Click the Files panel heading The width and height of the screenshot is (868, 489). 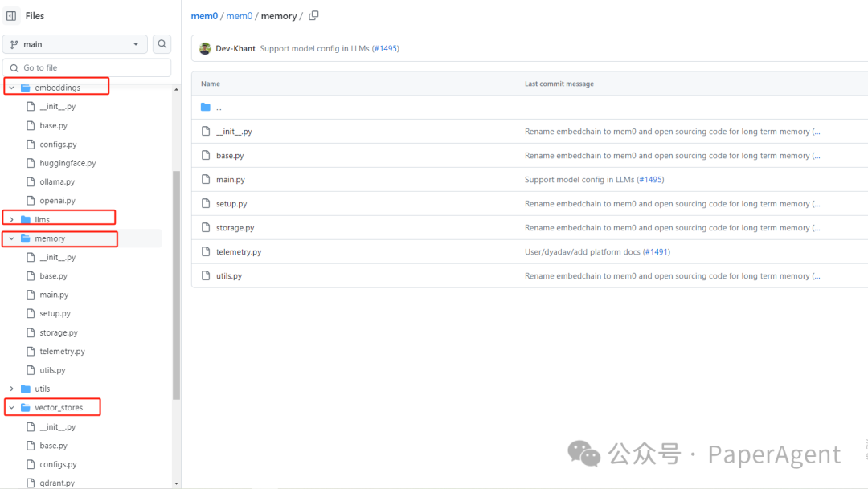(x=35, y=16)
